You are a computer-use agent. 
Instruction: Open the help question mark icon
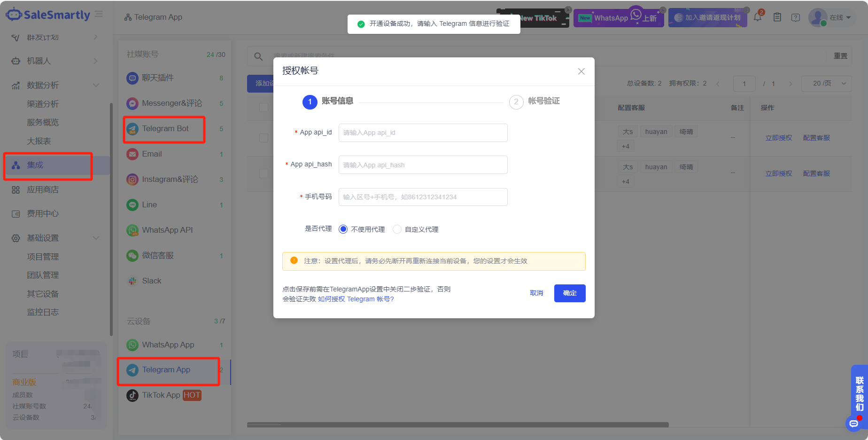(x=795, y=17)
